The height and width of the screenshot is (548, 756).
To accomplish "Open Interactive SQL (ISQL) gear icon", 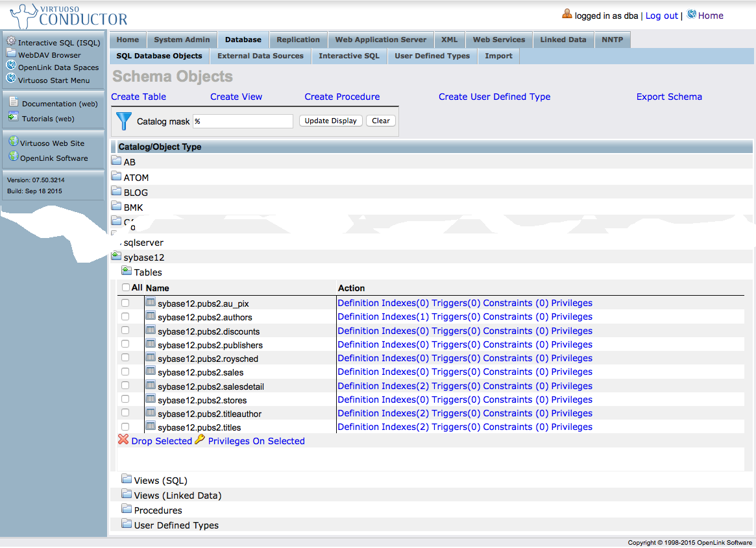I will point(11,41).
